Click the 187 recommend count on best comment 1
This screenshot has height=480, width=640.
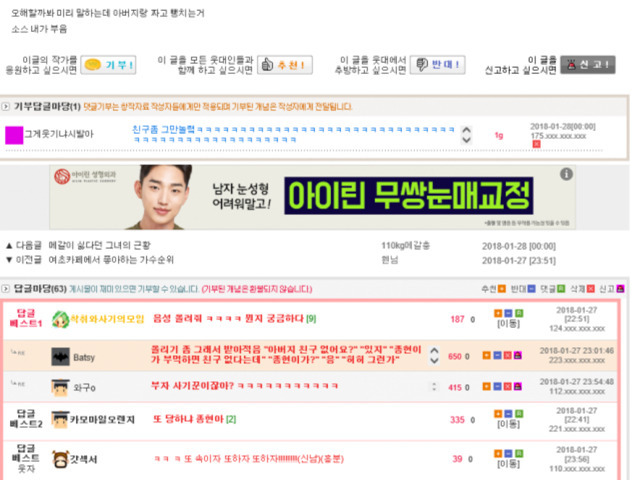tap(458, 319)
